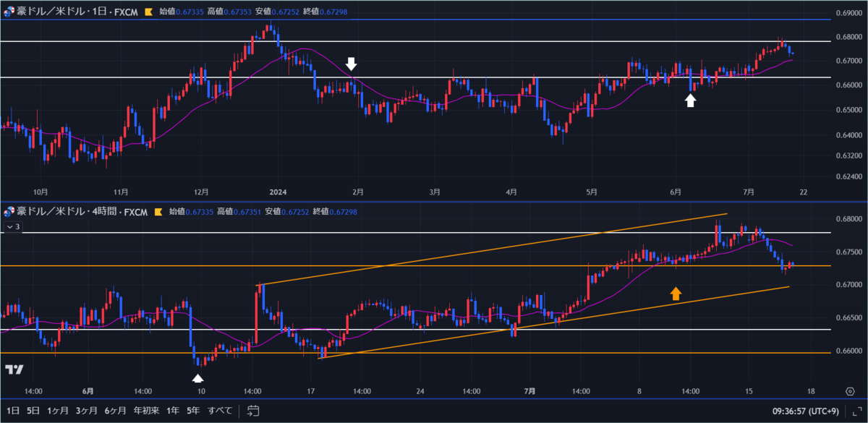Set chart range to 1年

click(173, 411)
